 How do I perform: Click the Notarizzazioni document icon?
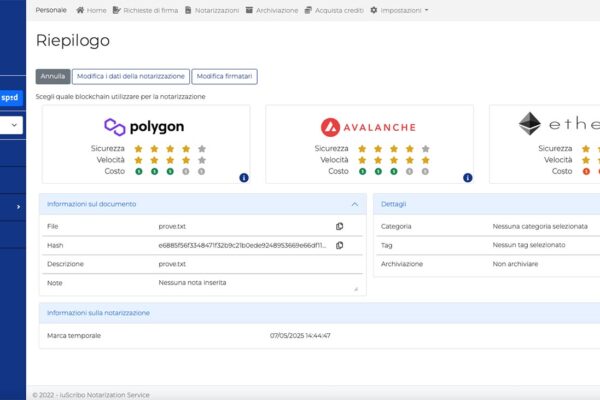click(x=188, y=10)
